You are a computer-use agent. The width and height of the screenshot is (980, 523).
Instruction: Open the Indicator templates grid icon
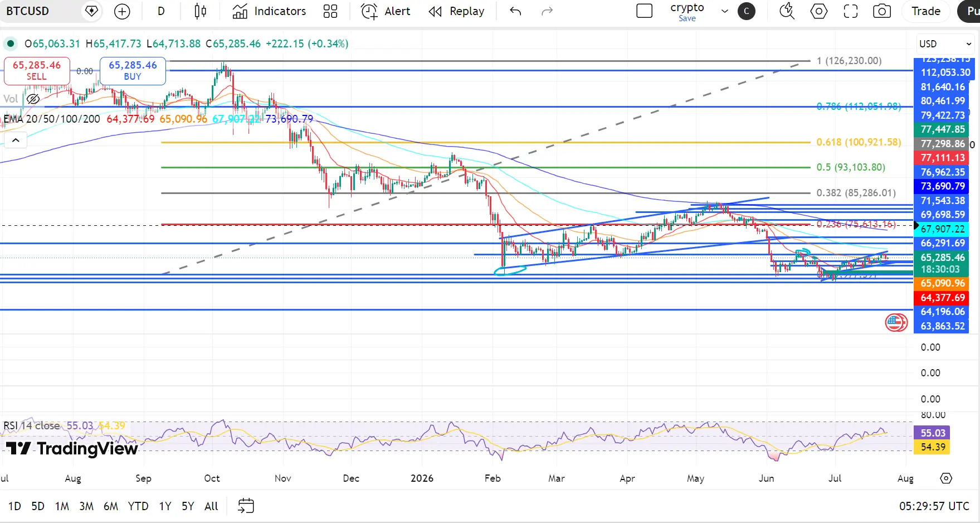coord(330,11)
